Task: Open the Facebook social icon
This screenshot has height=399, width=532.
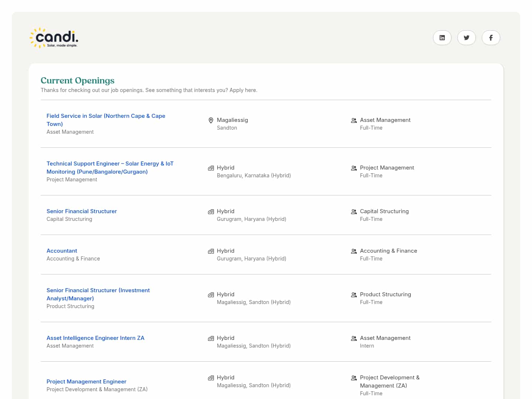Action: (491, 38)
